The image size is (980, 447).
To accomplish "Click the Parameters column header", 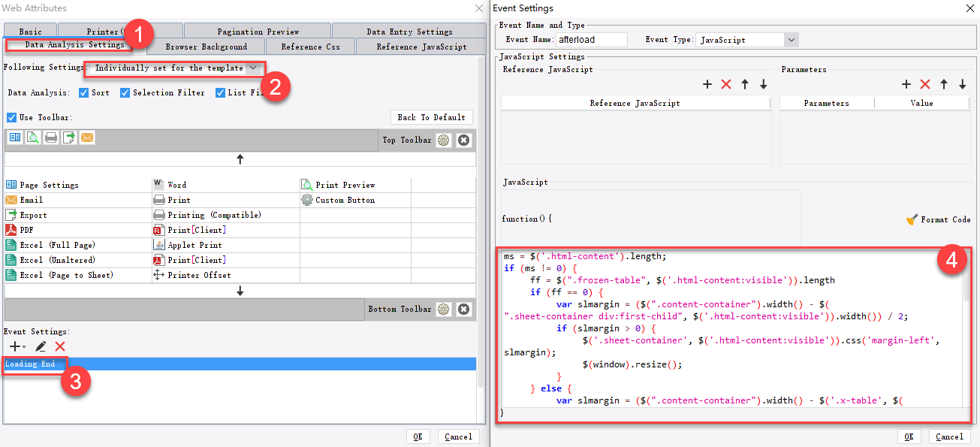I will [827, 103].
